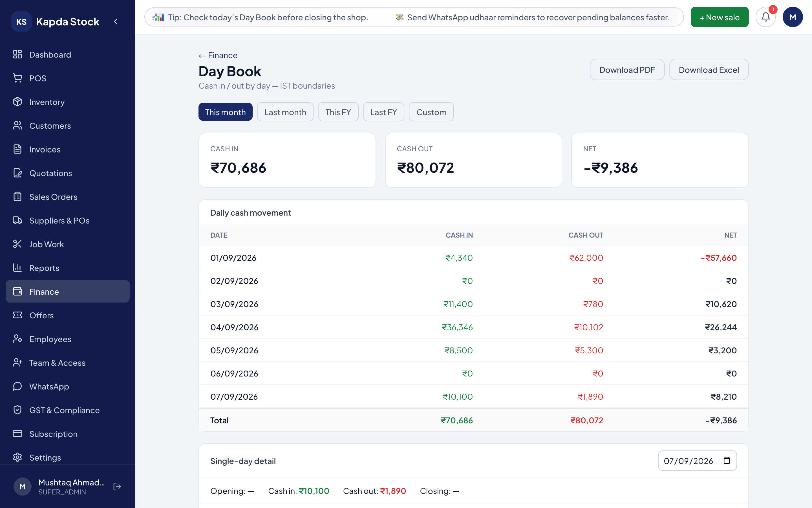Click the Employees user-gear icon

[x=17, y=339]
